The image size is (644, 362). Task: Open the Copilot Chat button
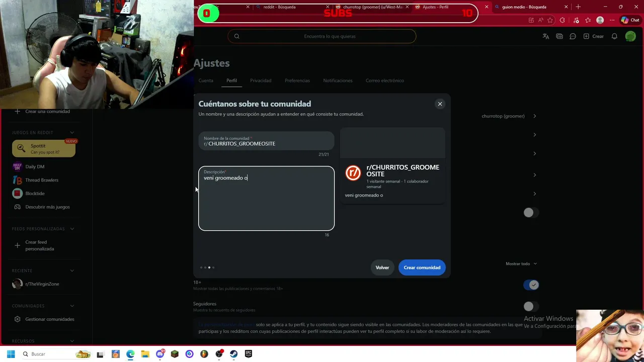click(630, 20)
